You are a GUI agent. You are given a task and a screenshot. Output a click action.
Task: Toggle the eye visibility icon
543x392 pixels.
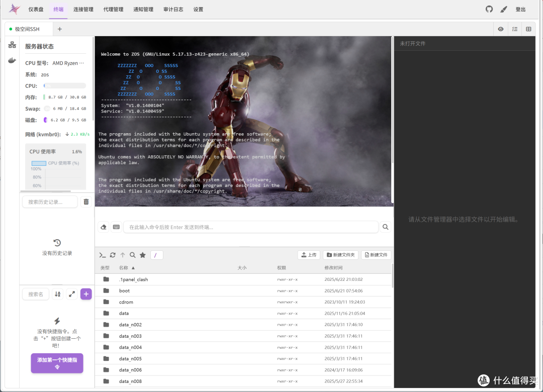501,29
